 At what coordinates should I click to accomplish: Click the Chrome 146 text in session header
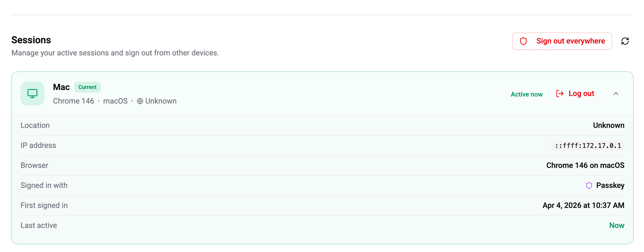[74, 101]
